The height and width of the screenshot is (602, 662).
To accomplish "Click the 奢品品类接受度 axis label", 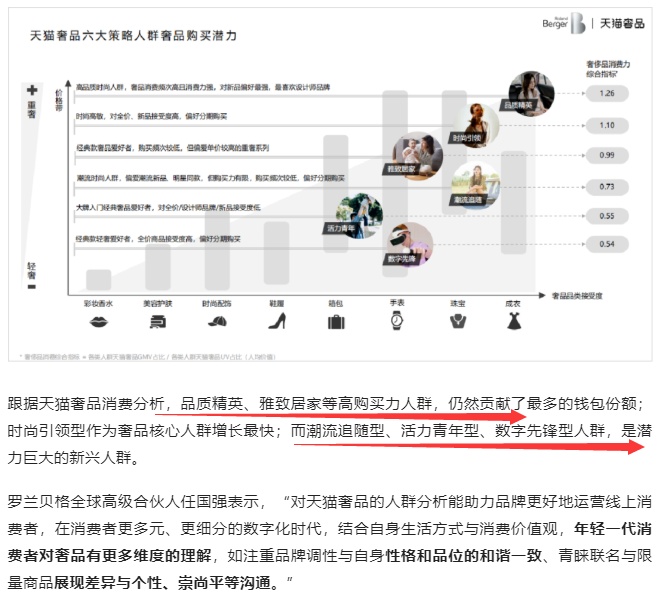I will coord(577,296).
